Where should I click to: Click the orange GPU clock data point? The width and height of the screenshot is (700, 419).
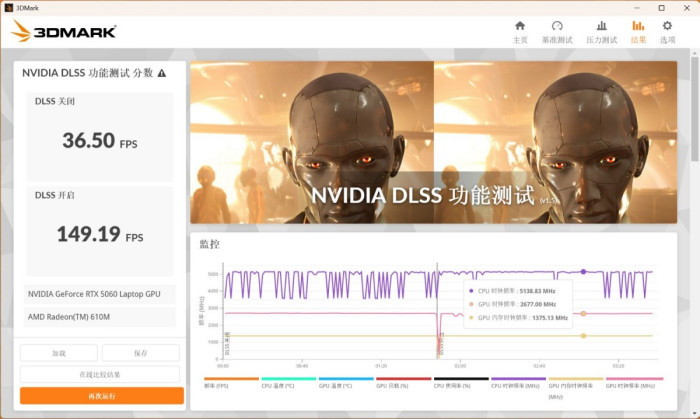click(x=583, y=314)
